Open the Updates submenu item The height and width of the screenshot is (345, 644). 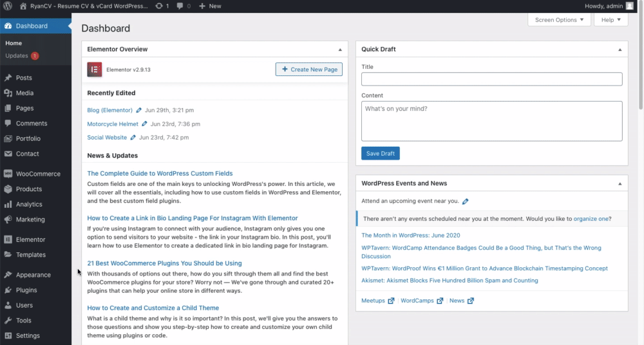pyautogui.click(x=17, y=56)
